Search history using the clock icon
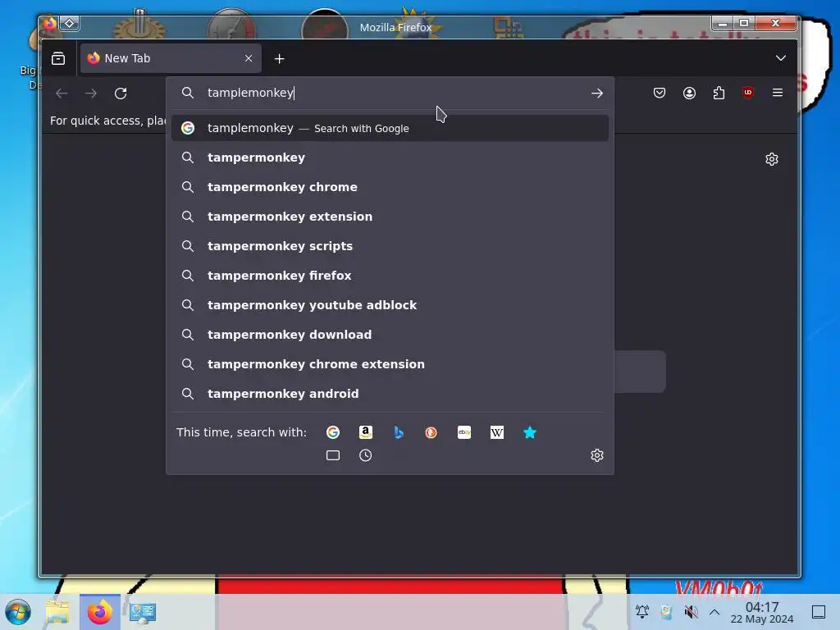 click(x=365, y=455)
